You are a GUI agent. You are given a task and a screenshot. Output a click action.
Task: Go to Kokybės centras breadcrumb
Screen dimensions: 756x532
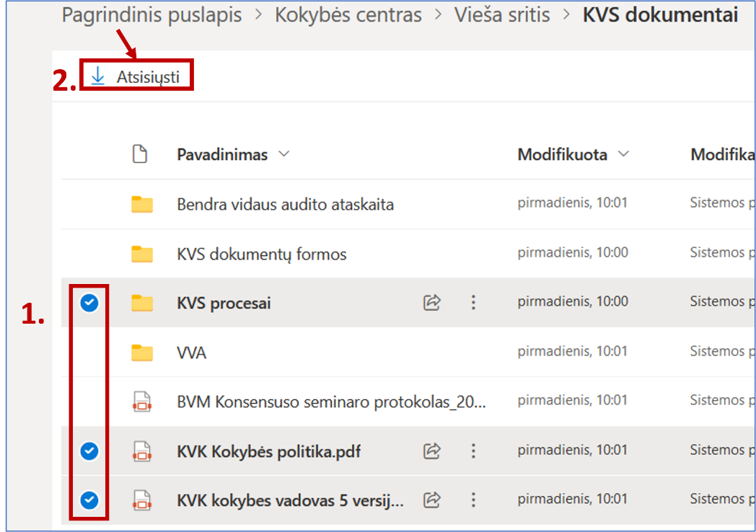click(x=348, y=15)
